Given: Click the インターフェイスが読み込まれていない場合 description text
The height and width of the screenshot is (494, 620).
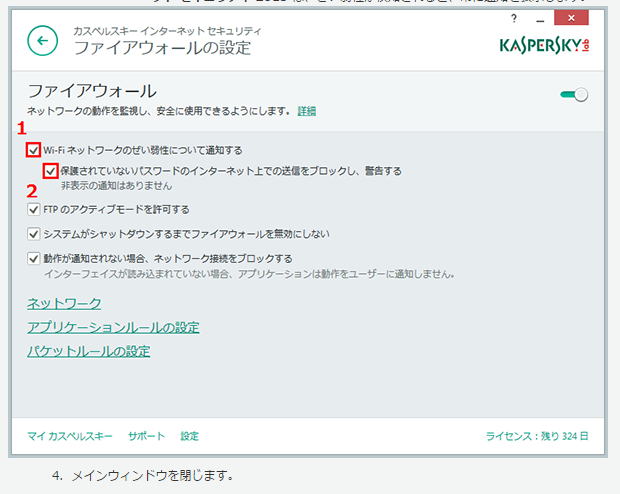Looking at the screenshot, I should 249,274.
